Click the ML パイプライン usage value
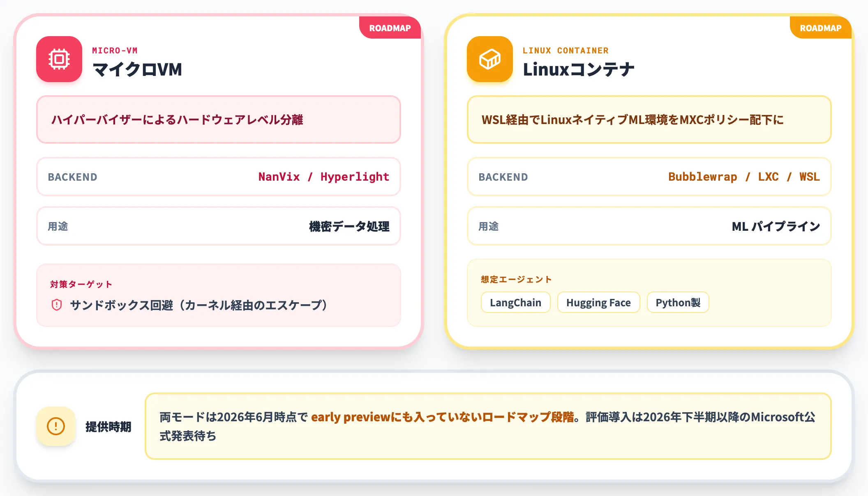 click(x=776, y=226)
